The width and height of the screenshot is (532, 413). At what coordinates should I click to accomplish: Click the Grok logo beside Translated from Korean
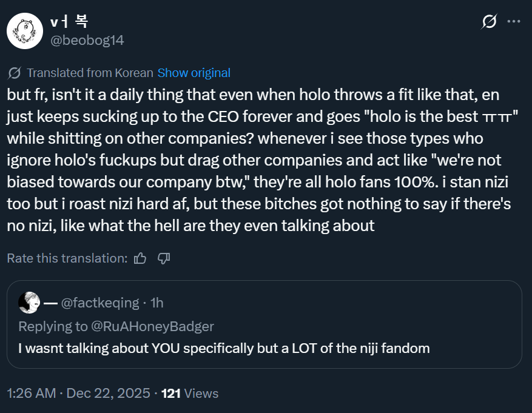point(15,73)
